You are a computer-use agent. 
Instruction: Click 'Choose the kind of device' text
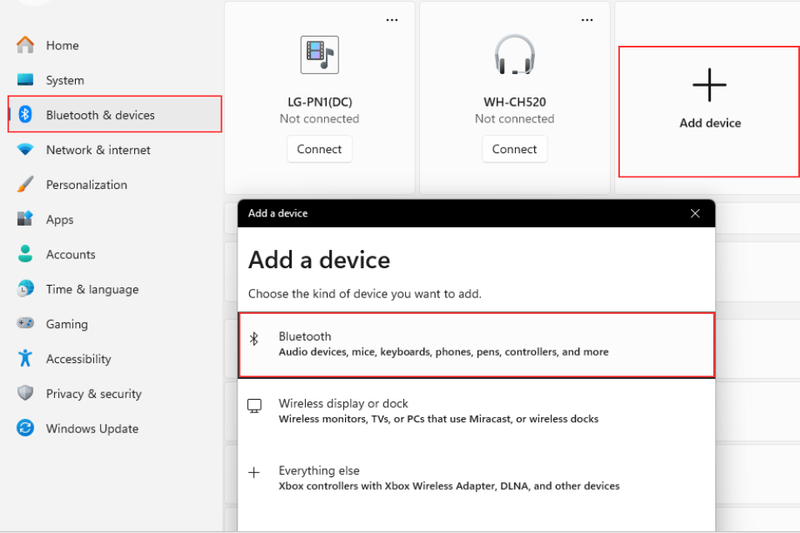[364, 294]
